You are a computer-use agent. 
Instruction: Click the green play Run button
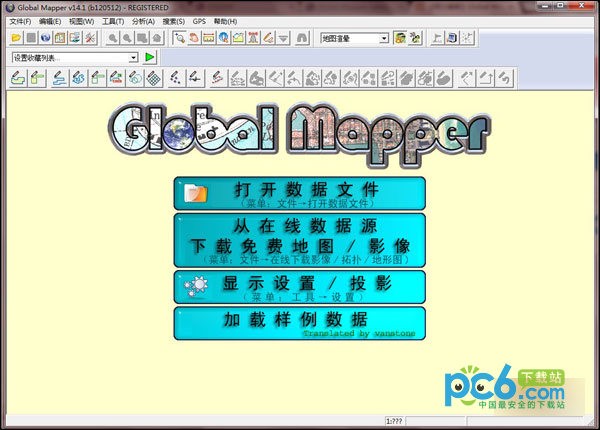[150, 57]
